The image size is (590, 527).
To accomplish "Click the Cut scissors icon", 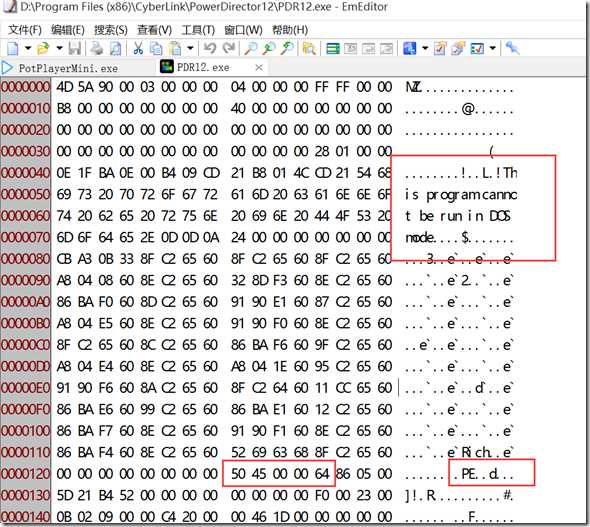I will 138,48.
